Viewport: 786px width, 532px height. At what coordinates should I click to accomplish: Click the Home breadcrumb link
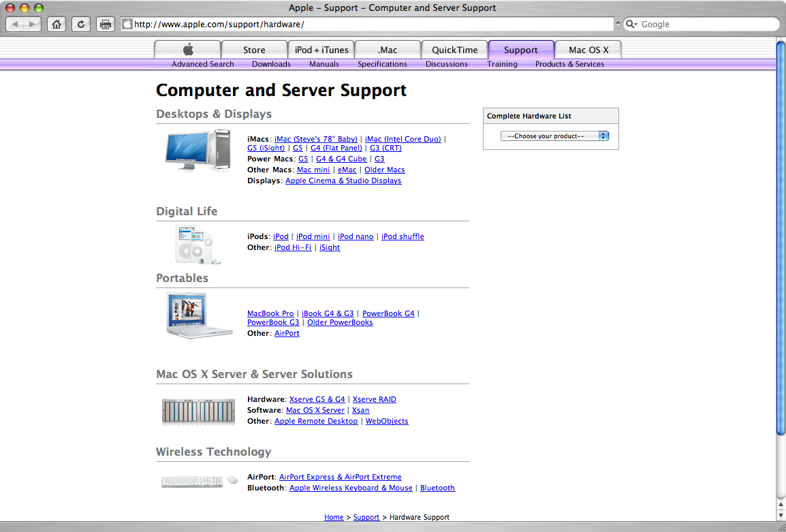click(334, 518)
